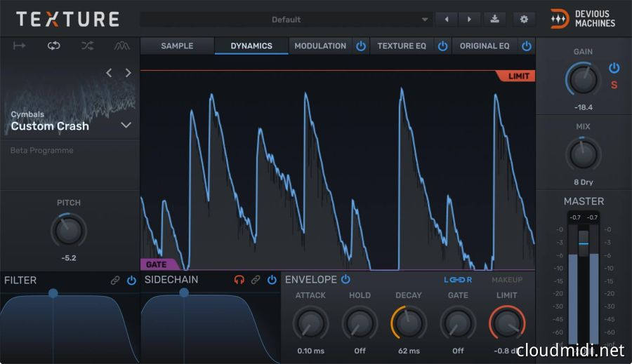The width and height of the screenshot is (632, 364).
Task: Load the next preset arrow
Action: tap(469, 20)
